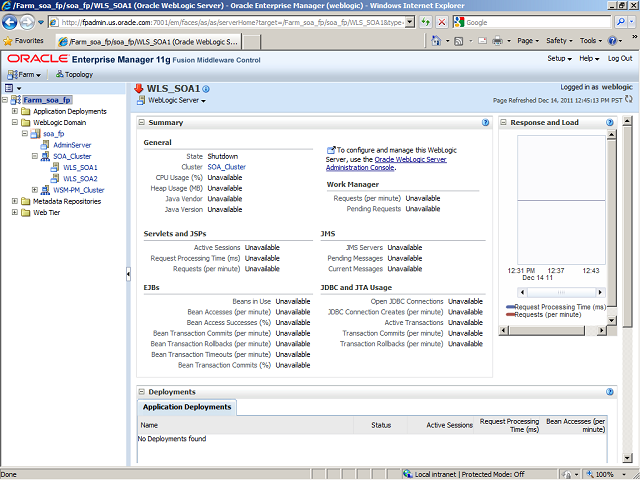Collapse the Summary section

[142, 122]
